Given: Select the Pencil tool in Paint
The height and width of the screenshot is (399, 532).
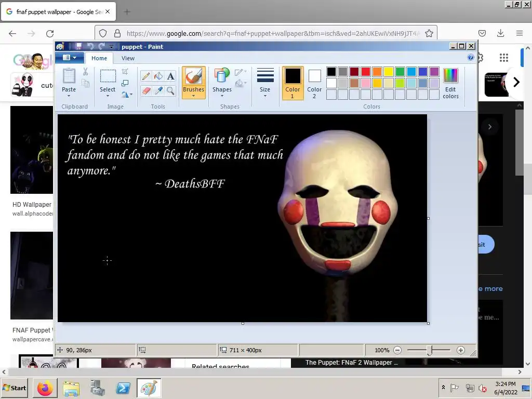Looking at the screenshot, I should pos(146,76).
